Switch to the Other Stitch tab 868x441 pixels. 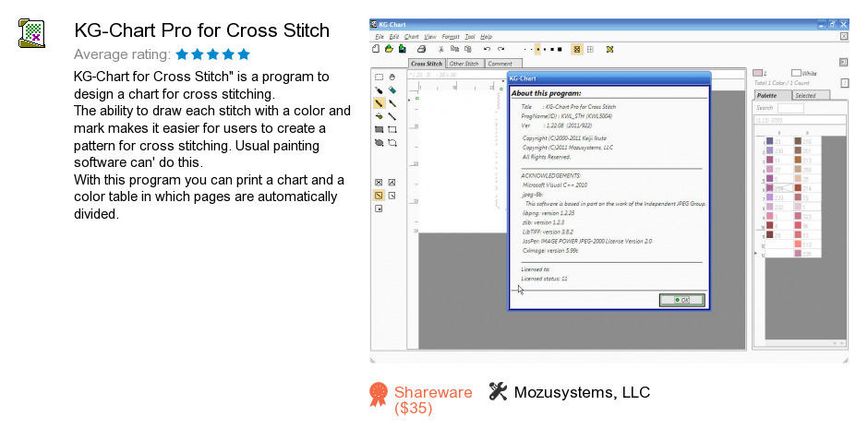point(464,64)
